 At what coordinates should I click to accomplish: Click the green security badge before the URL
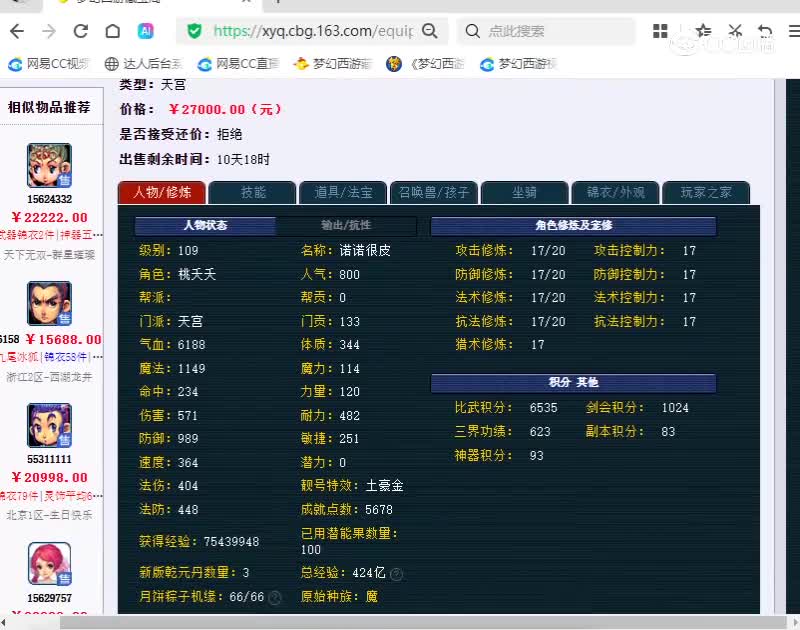(x=193, y=31)
